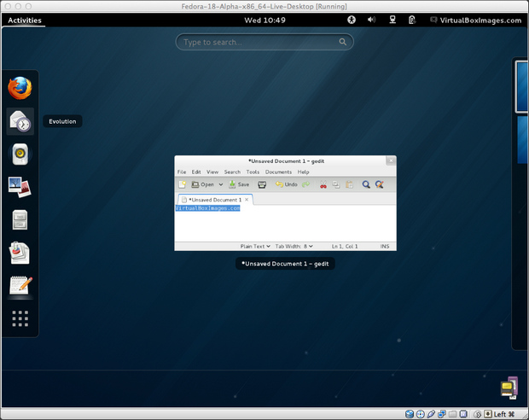This screenshot has height=420, width=529.
Task: Focus the Type to search field
Action: point(264,42)
